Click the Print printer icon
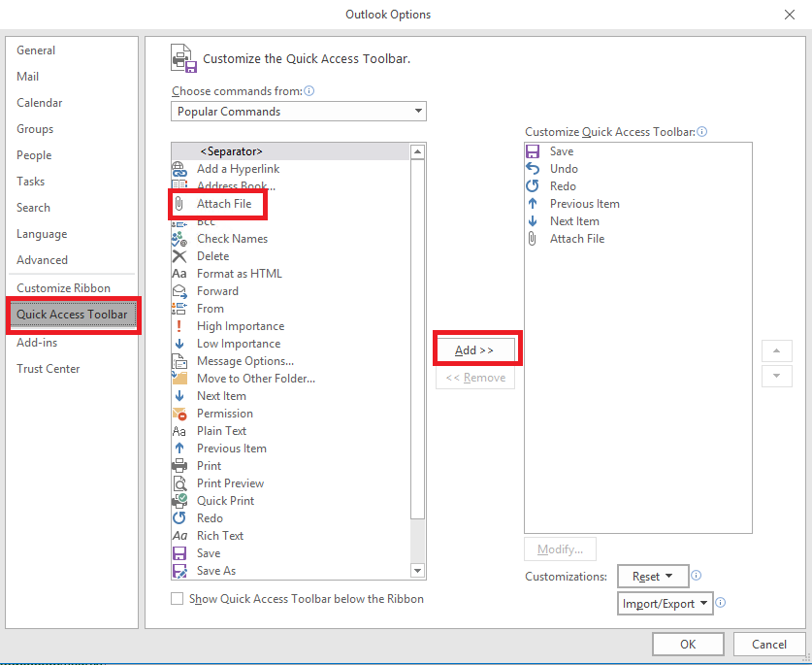Screen dimensions: 812x665 point(179,466)
